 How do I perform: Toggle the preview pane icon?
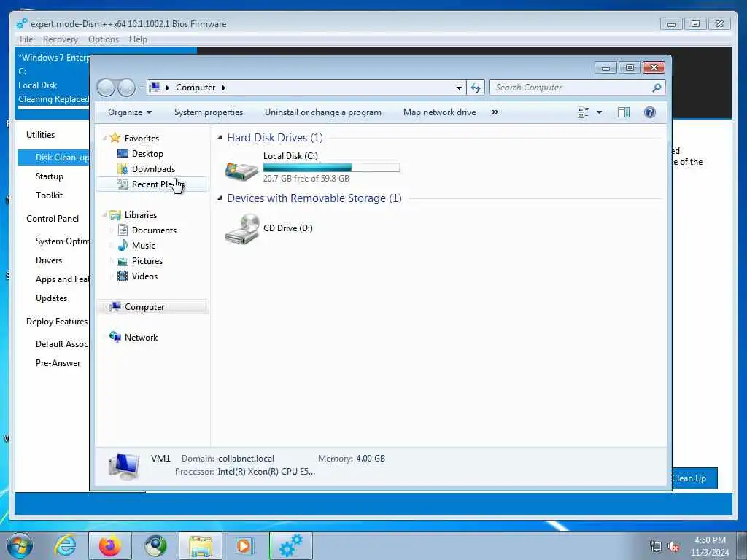624,112
